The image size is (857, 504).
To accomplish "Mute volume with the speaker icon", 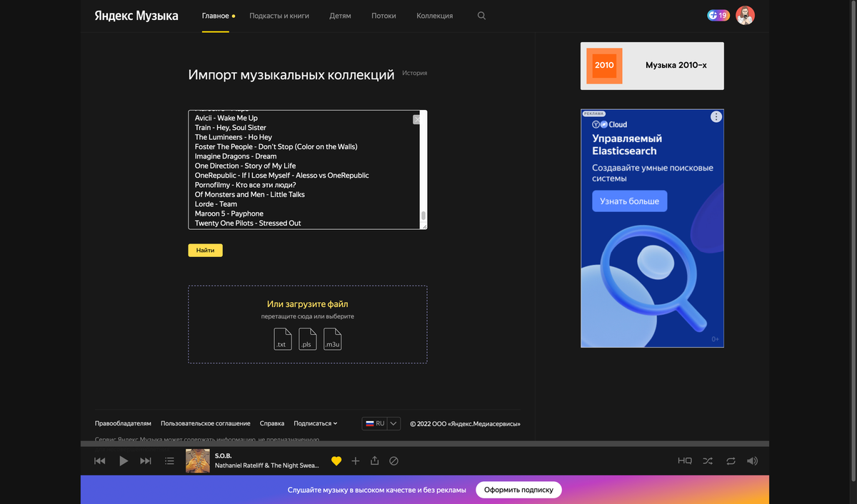I will tap(752, 461).
